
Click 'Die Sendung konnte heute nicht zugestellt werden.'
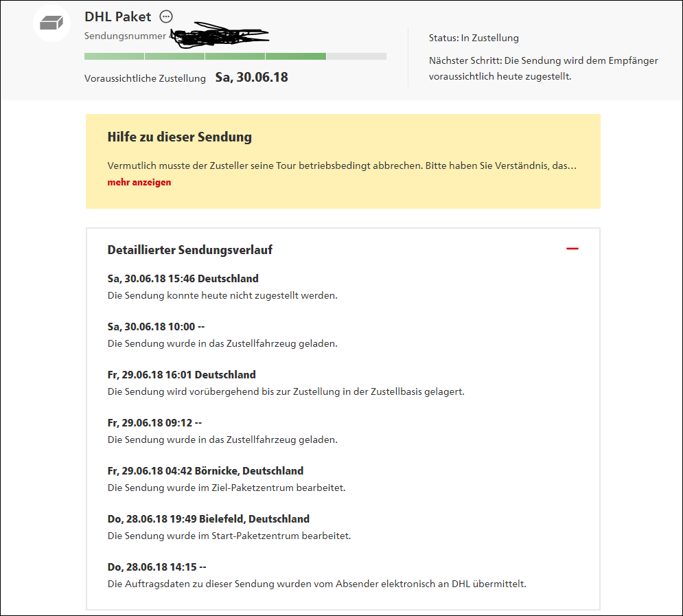pos(222,295)
